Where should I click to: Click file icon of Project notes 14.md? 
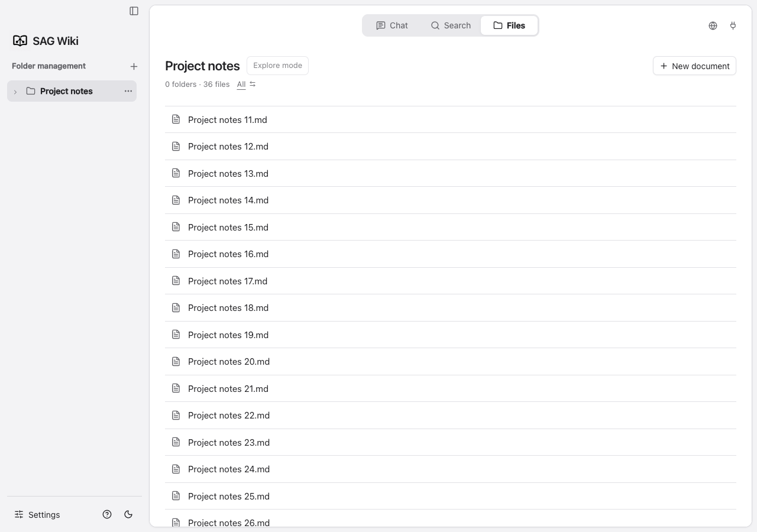tap(176, 200)
